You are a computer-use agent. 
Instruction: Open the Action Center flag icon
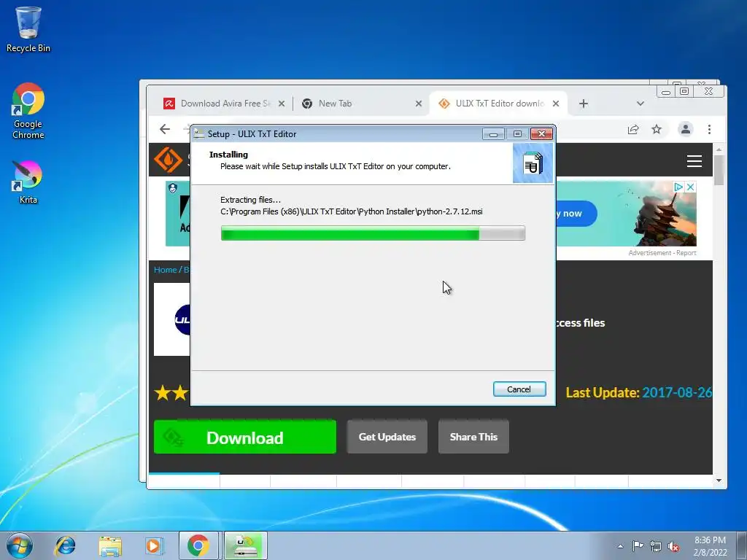(638, 545)
